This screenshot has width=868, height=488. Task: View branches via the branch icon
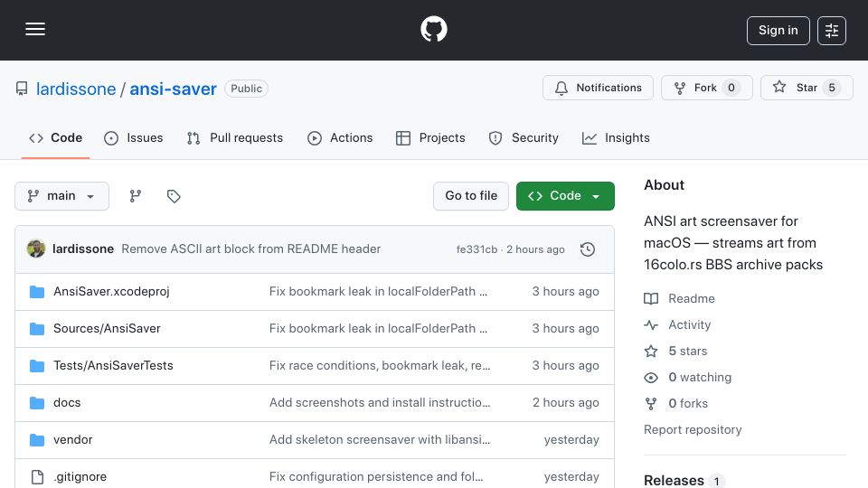(135, 196)
